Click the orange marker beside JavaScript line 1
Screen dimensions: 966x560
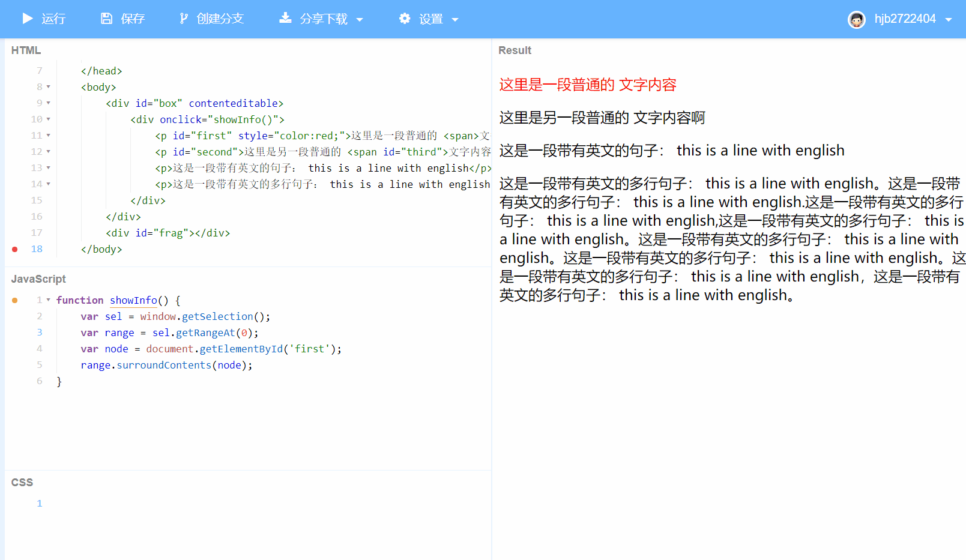tap(14, 300)
